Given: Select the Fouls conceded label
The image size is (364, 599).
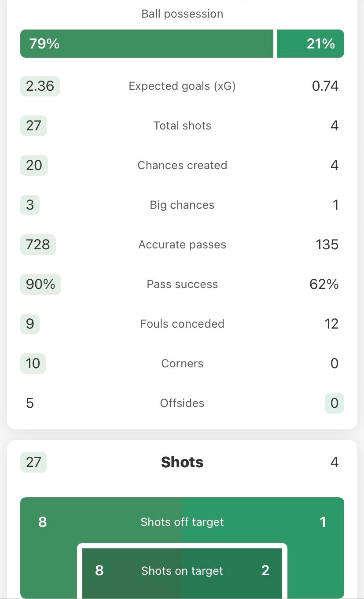Looking at the screenshot, I should coord(182,324).
